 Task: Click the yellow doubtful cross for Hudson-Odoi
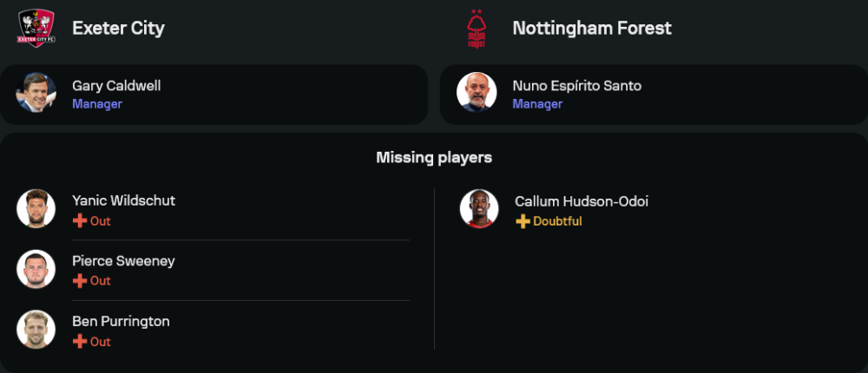523,221
